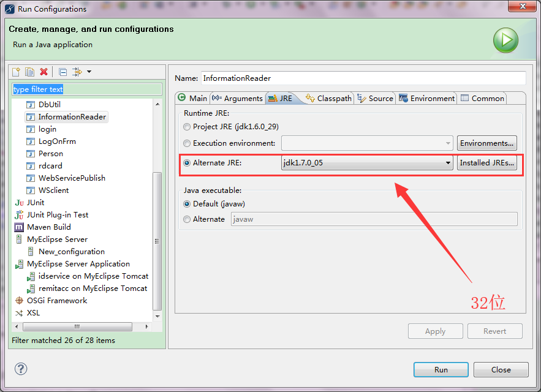541x392 pixels.
Task: Select Alternate Java executable radio
Action: pyautogui.click(x=187, y=219)
